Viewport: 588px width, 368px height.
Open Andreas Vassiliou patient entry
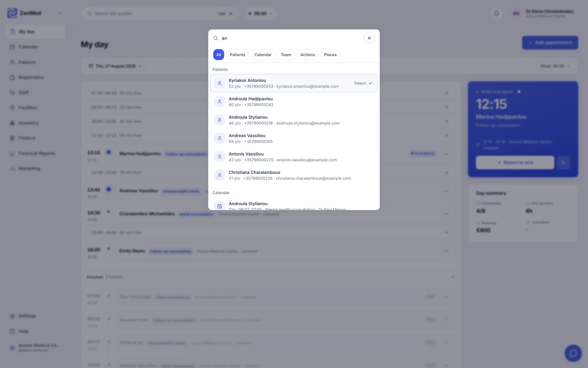click(294, 138)
